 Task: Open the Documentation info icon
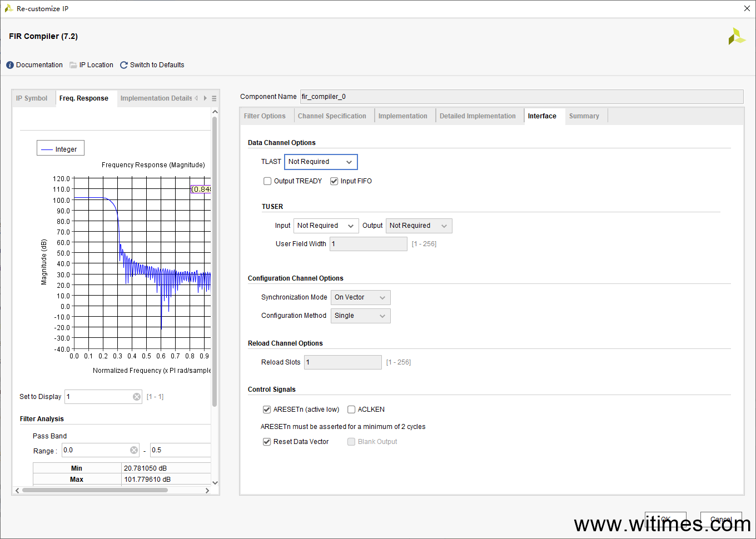[x=10, y=65]
